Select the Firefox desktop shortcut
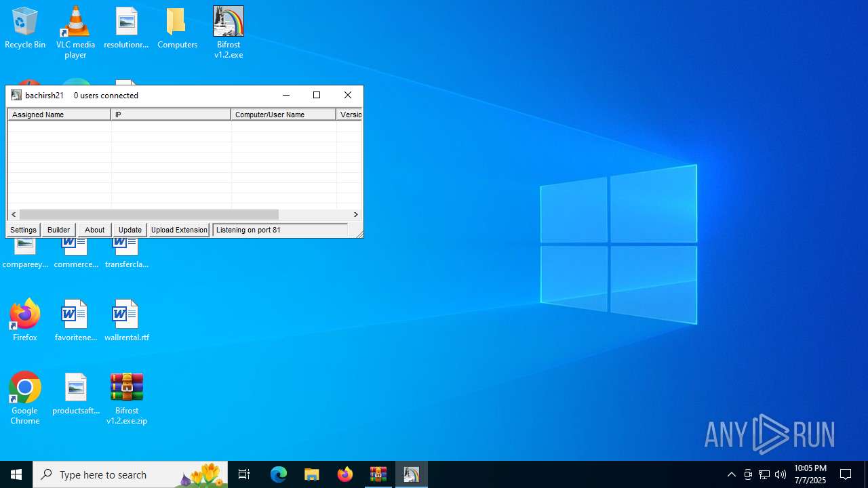This screenshot has height=488, width=868. point(25,321)
